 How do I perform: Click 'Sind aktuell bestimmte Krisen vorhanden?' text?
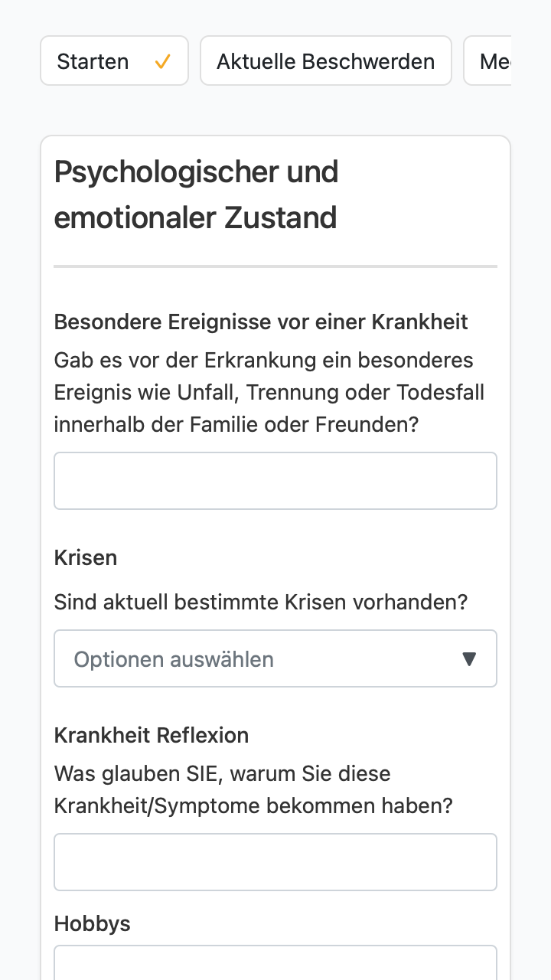tap(261, 602)
